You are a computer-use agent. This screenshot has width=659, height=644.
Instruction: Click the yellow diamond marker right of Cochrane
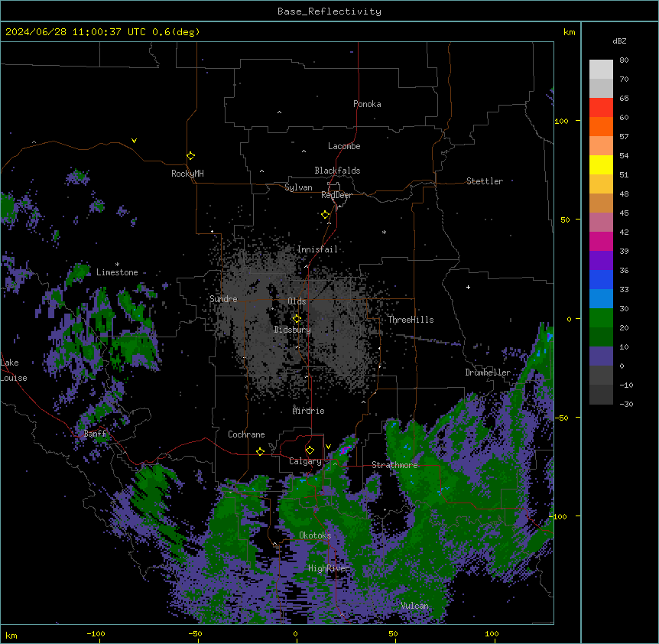click(x=260, y=451)
